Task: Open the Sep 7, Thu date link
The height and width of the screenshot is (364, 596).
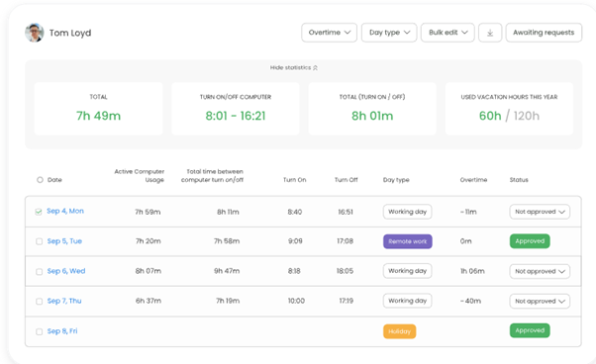Action: click(64, 301)
